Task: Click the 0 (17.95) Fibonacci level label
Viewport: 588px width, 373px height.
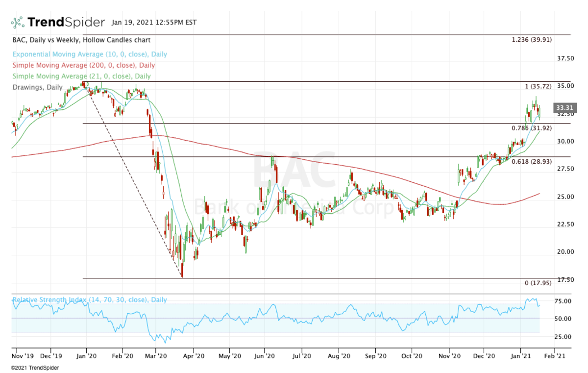Action: tap(538, 283)
